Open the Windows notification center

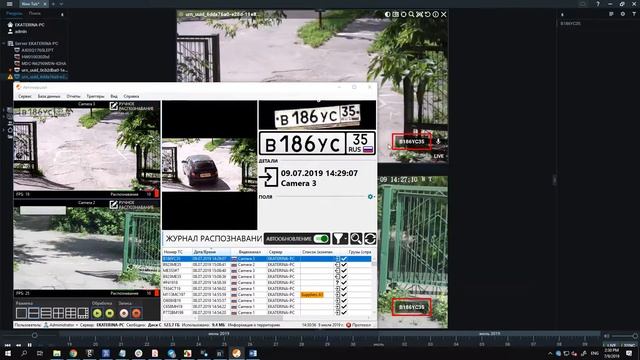click(629, 353)
